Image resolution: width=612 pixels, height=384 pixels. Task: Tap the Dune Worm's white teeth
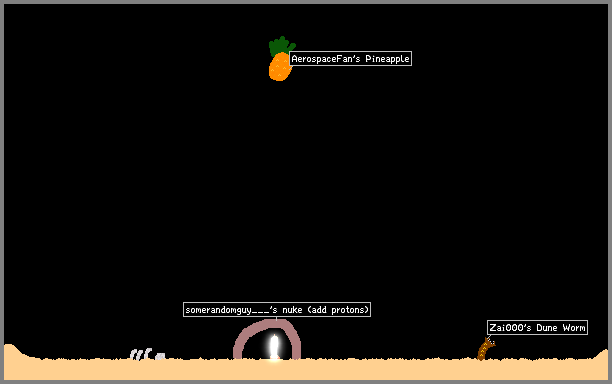coord(491,342)
